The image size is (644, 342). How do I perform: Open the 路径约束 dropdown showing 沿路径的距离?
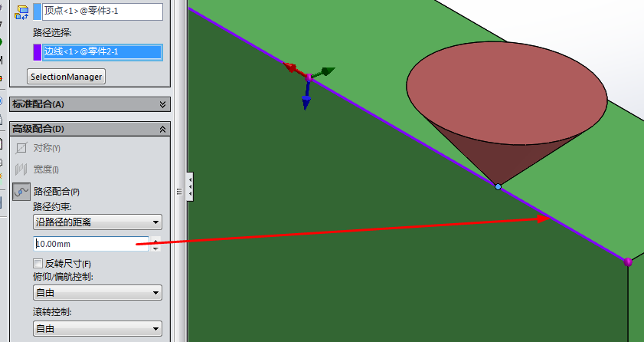[x=97, y=222]
